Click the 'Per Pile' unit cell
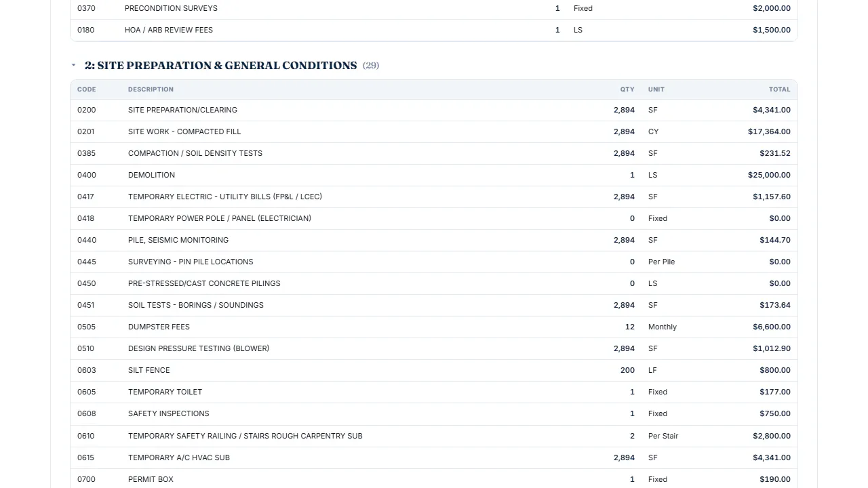This screenshot has width=868, height=488. tap(662, 262)
